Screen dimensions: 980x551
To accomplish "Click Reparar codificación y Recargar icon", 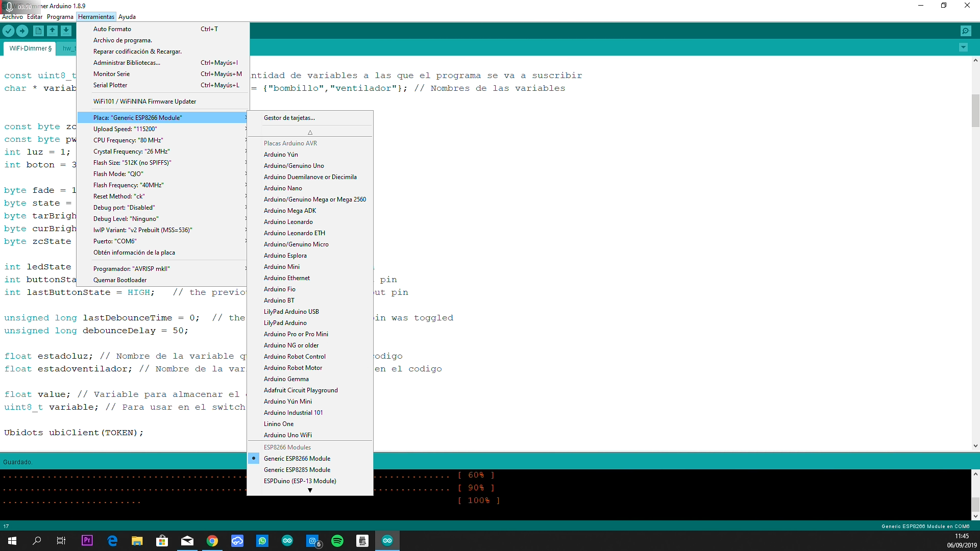I will (x=137, y=51).
